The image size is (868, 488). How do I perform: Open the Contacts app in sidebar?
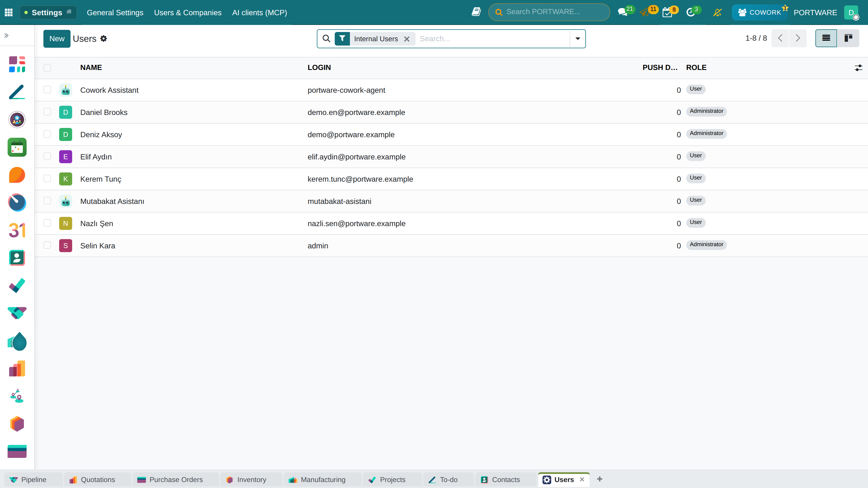coord(17,258)
